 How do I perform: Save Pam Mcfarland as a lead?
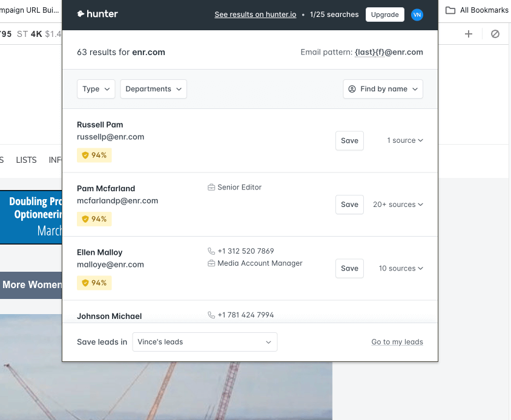pyautogui.click(x=350, y=205)
